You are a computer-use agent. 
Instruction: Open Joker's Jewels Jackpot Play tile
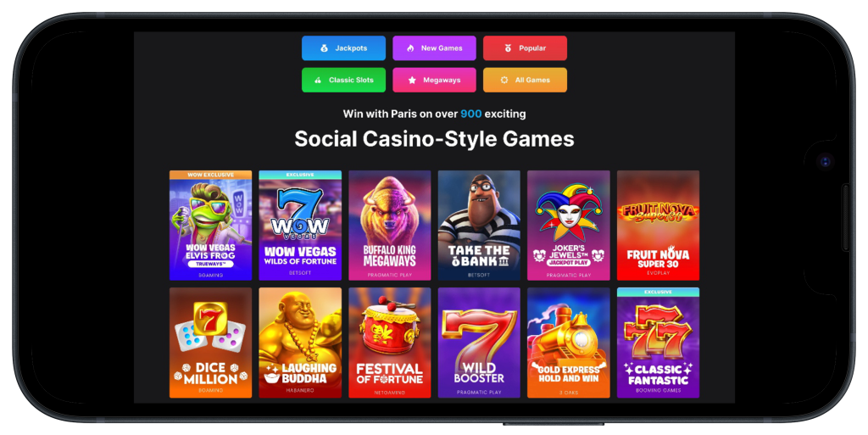(569, 226)
